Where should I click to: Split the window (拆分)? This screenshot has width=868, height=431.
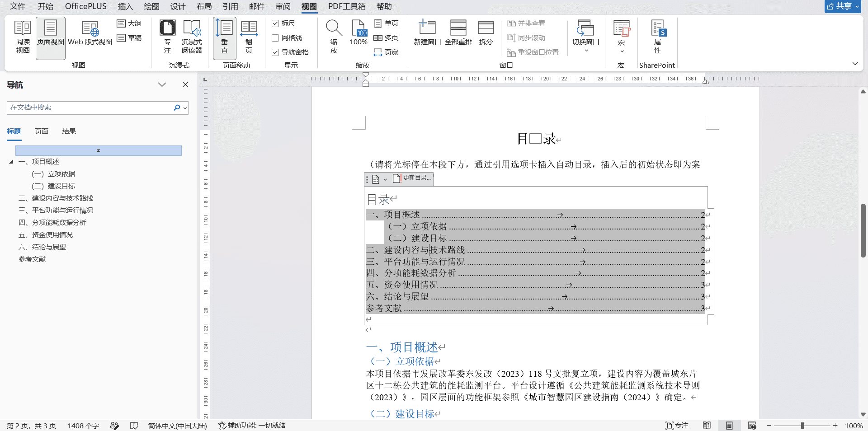(x=486, y=33)
